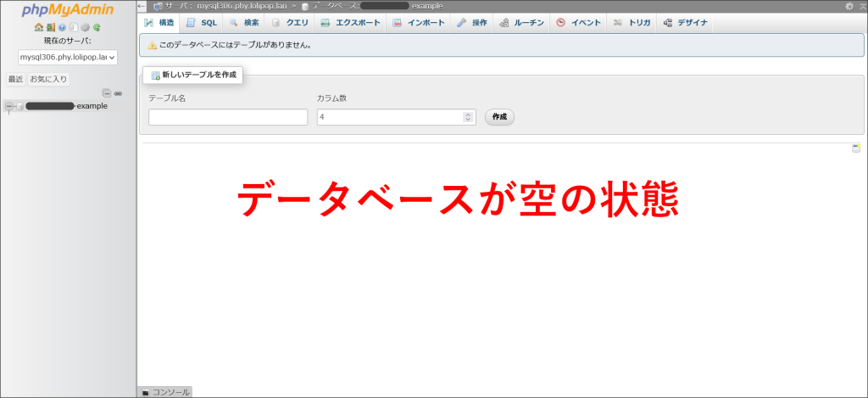The width and height of the screenshot is (868, 398).
Task: Click the database icon in breadcrumb
Action: (x=305, y=7)
